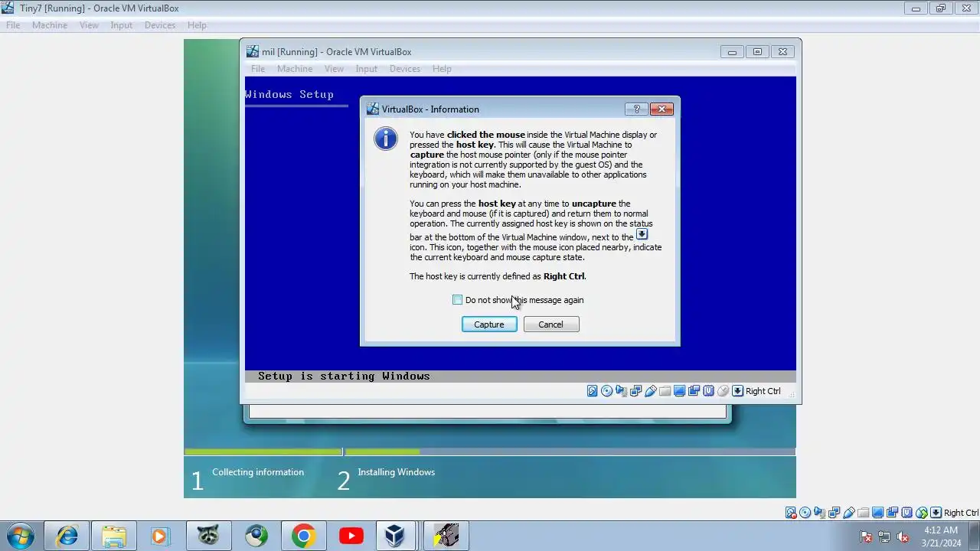
Task: Open Windows Media Player on taskbar
Action: point(159,536)
